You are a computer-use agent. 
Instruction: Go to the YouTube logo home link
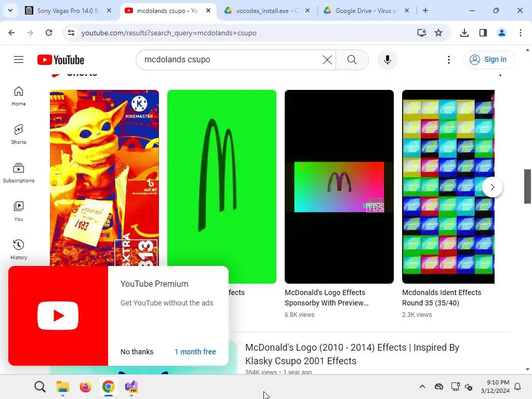click(61, 60)
